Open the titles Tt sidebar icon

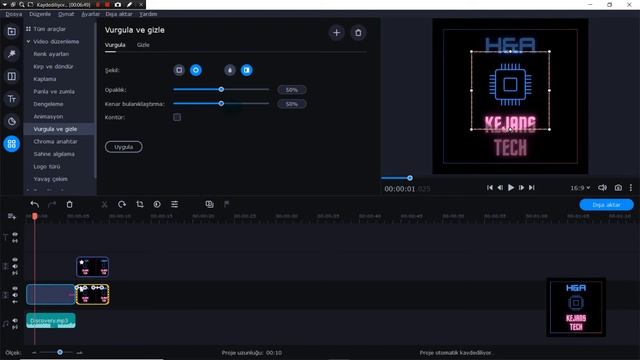pos(11,99)
